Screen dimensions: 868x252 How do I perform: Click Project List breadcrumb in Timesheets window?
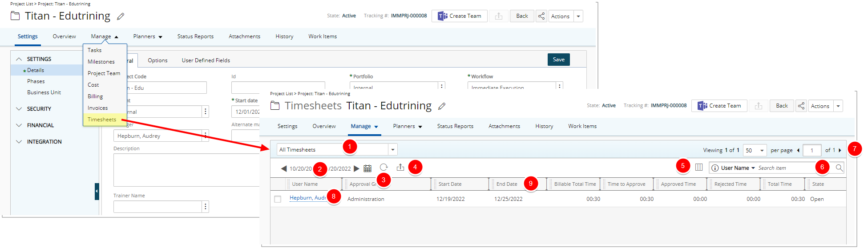(x=281, y=94)
